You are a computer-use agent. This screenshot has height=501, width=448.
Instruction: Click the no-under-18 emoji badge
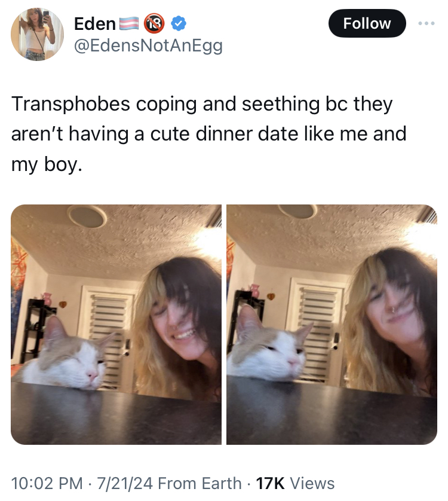click(154, 24)
